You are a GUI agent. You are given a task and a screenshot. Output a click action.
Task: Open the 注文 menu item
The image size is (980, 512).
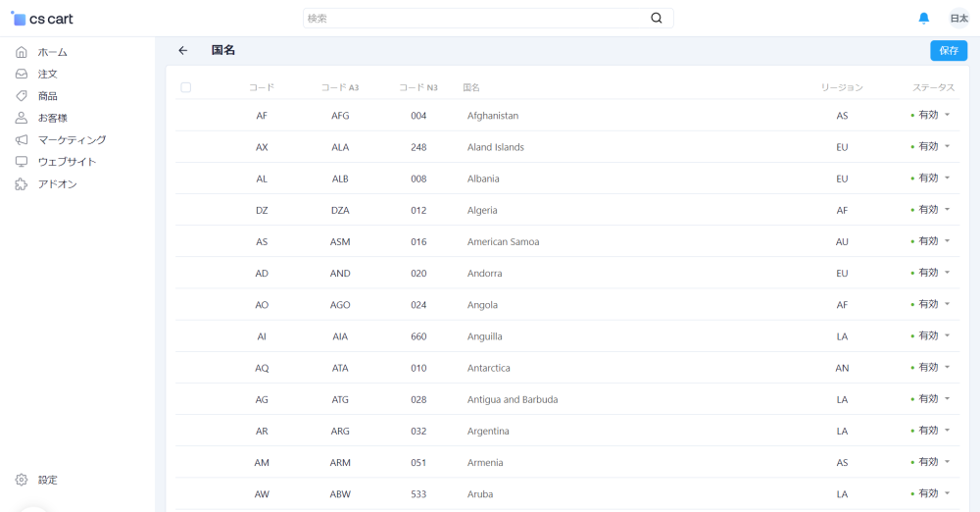point(47,74)
